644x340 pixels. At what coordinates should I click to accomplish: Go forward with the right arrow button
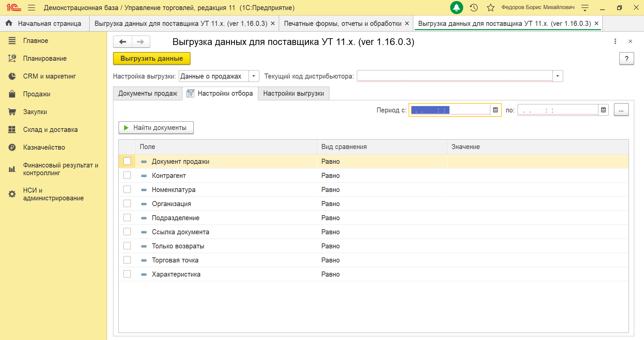141,42
